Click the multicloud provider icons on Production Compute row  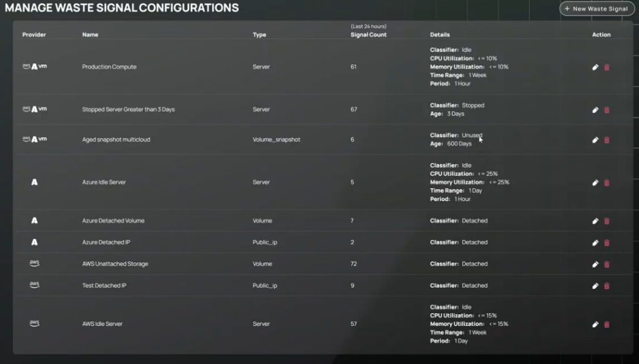(34, 67)
